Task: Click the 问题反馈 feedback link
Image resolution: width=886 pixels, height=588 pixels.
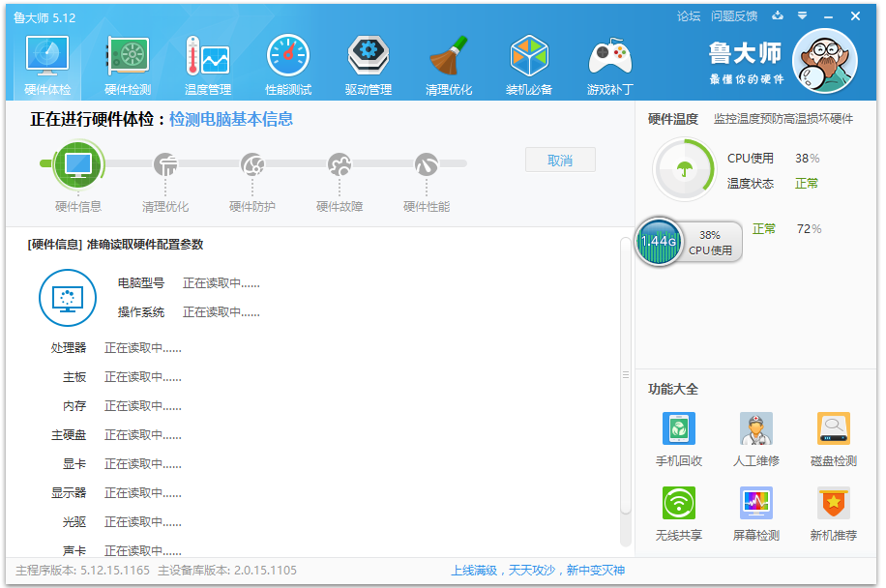Action: (734, 16)
